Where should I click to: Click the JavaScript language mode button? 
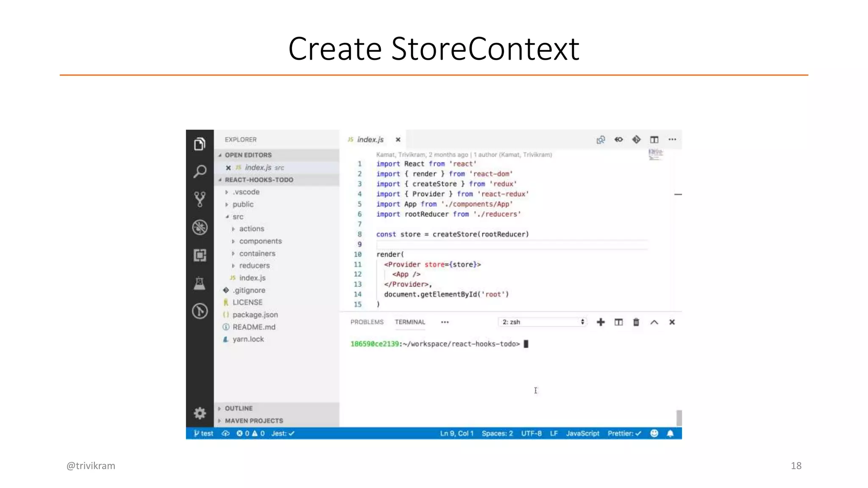pos(582,433)
